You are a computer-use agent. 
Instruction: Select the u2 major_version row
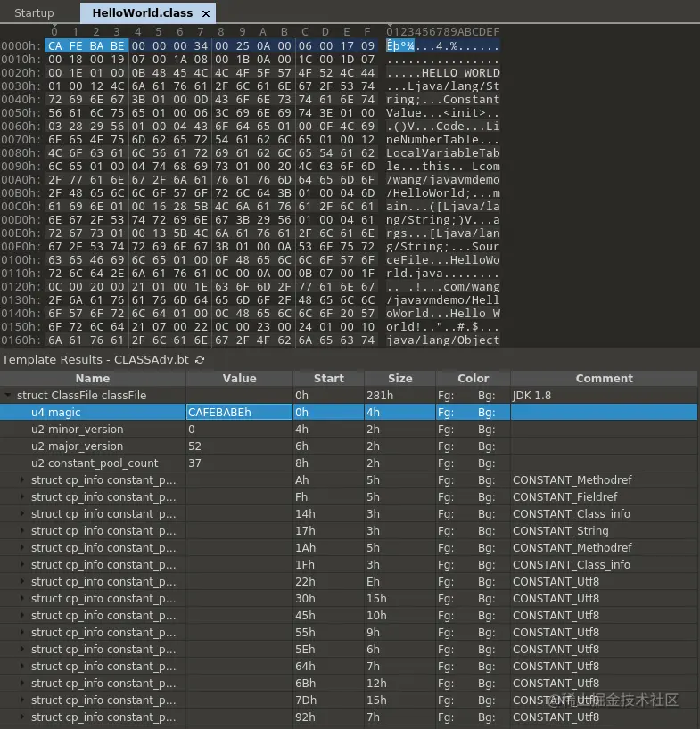[x=349, y=446]
